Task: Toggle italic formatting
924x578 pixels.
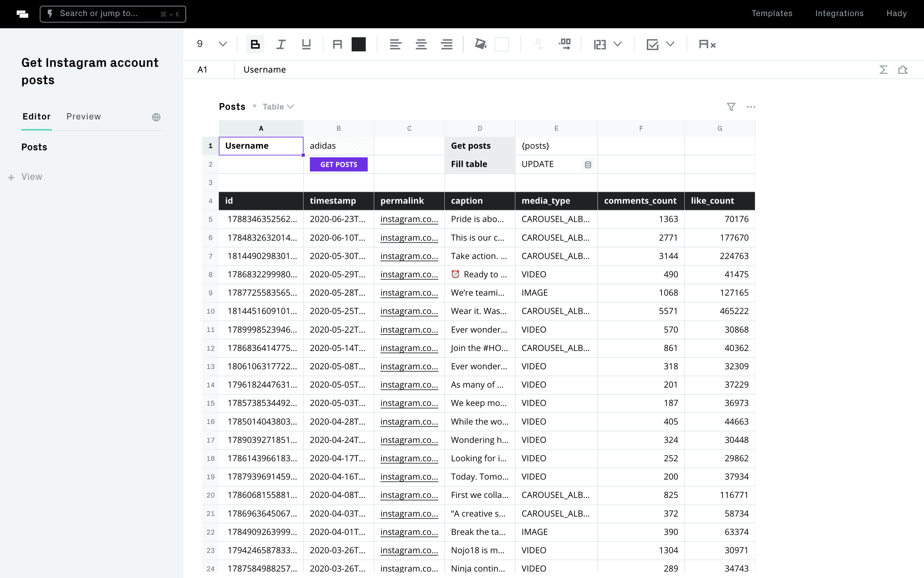Action: click(281, 44)
